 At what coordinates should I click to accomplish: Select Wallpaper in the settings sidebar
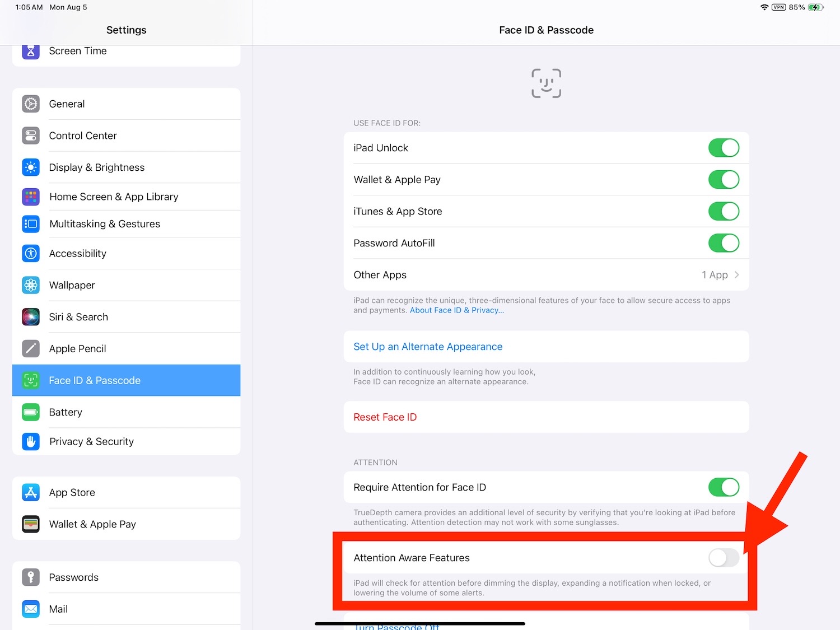coord(72,285)
